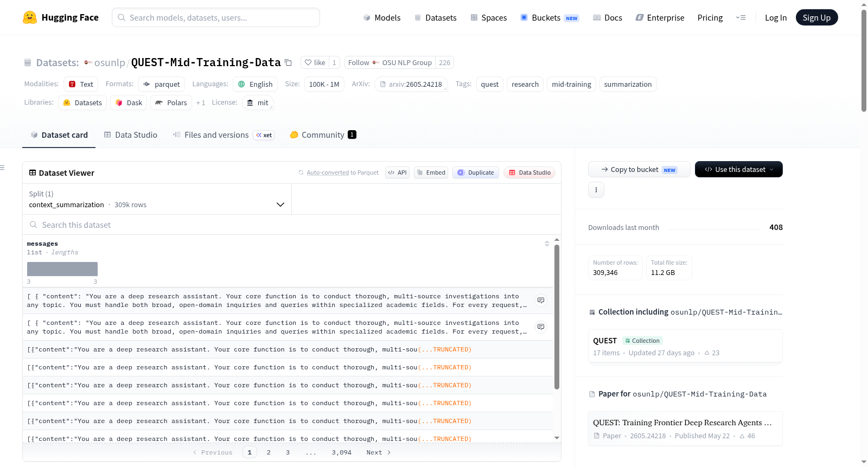This screenshot has height=467, width=868.
Task: Open conversation icon on first data row
Action: tap(541, 300)
